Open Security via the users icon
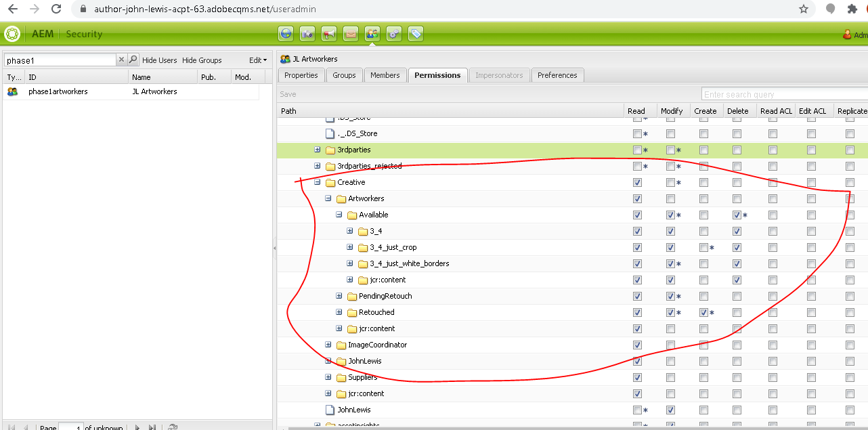Image resolution: width=868 pixels, height=430 pixels. 372,33
